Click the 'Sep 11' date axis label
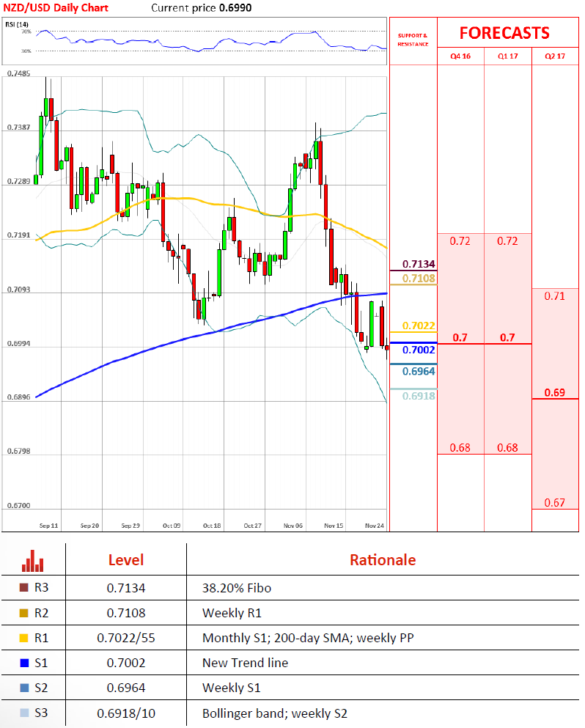 coord(48,526)
